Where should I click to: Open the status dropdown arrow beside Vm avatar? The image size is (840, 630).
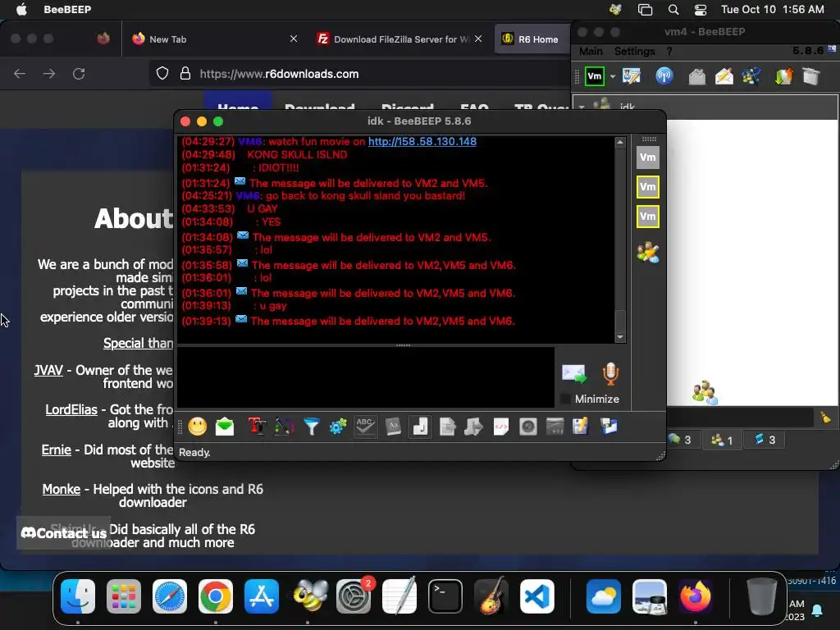click(x=612, y=76)
